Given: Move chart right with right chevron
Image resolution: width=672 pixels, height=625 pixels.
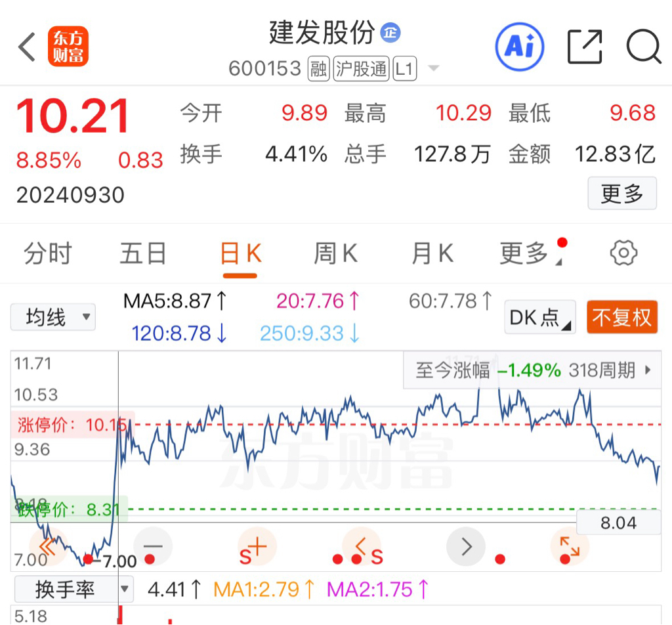Looking at the screenshot, I should 466,547.
